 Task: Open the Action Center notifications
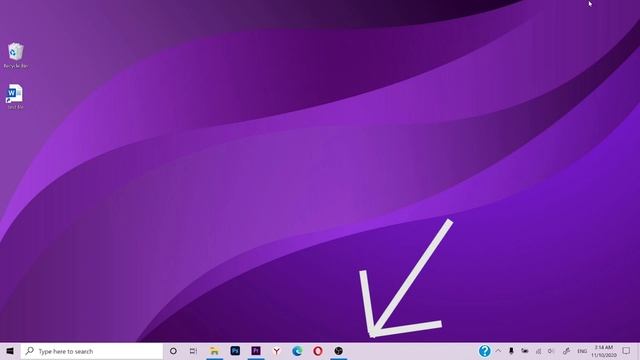[x=626, y=351]
